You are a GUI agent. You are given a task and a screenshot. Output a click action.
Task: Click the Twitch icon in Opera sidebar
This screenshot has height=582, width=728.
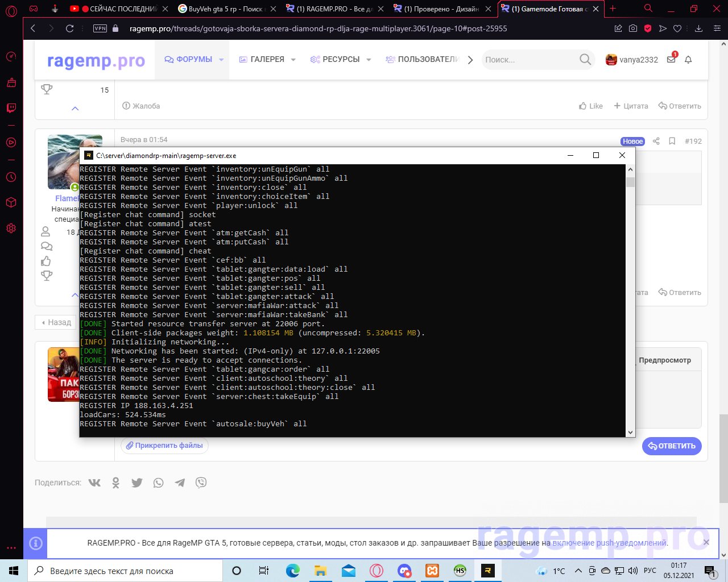(11, 108)
